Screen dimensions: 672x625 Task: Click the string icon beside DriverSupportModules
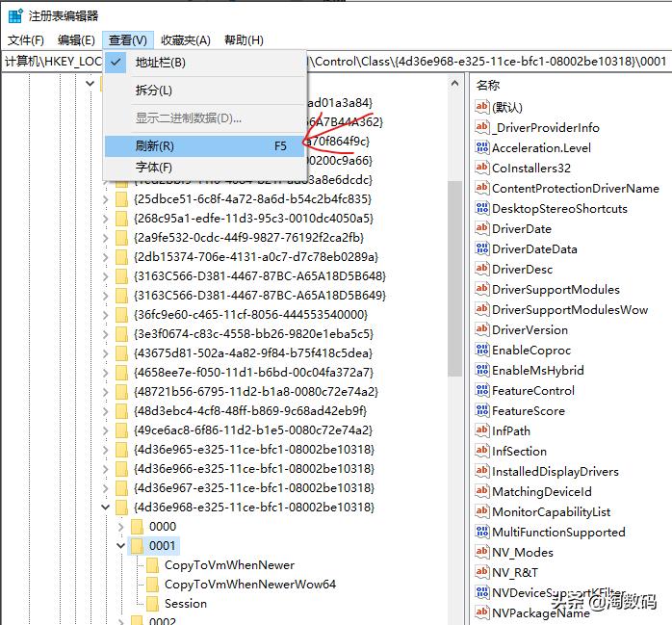click(481, 289)
